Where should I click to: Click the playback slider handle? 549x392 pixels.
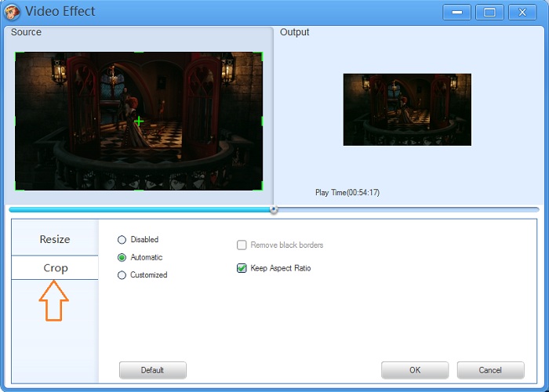pos(274,209)
